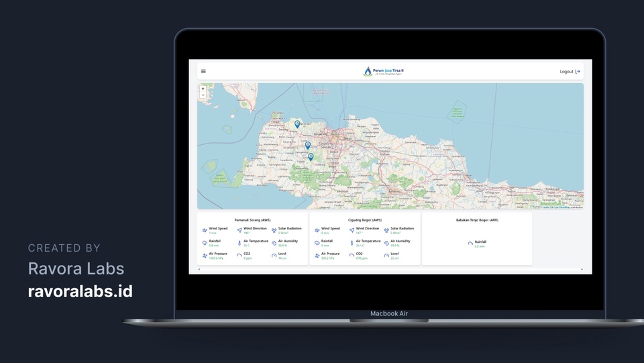This screenshot has width=644, height=363.
Task: Select the northernmost station marker on the map
Action: [x=297, y=123]
